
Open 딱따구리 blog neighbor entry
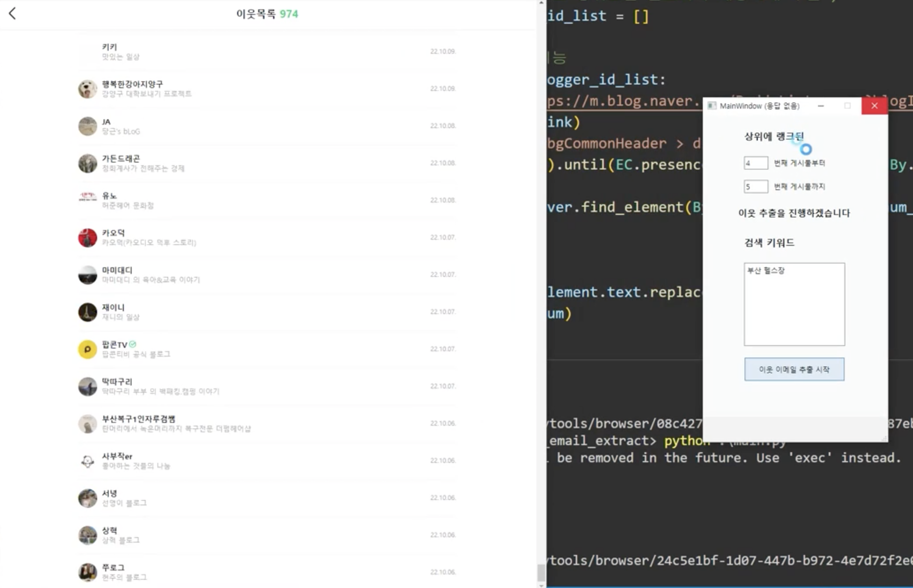point(117,382)
